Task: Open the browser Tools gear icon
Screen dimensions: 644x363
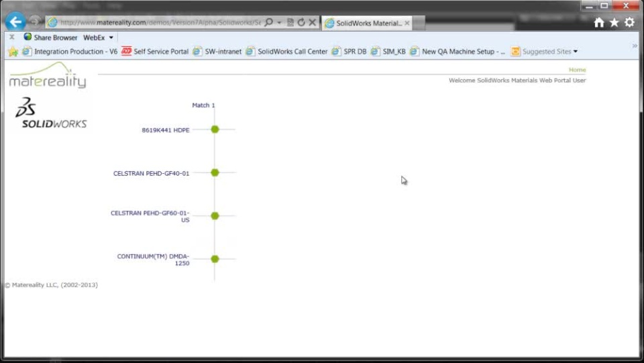Action: (630, 23)
